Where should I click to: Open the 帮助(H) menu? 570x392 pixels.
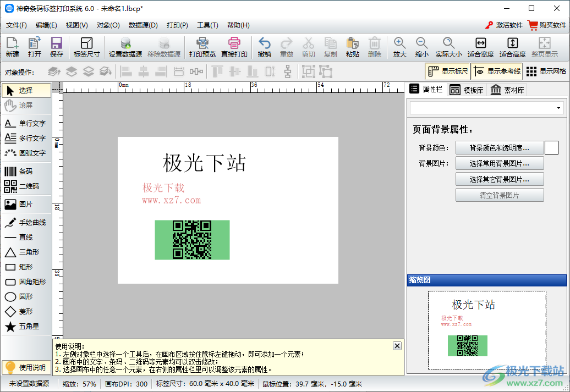[238, 25]
